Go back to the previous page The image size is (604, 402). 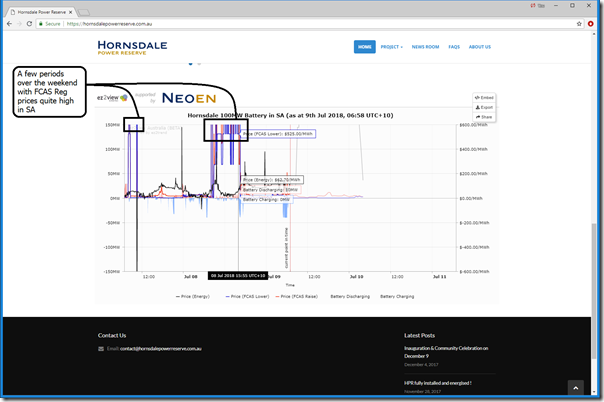coord(9,24)
